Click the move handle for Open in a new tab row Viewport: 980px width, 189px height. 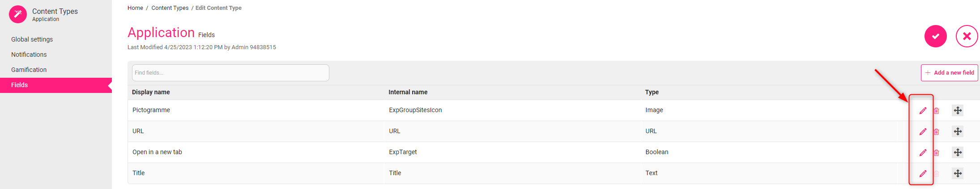point(958,152)
